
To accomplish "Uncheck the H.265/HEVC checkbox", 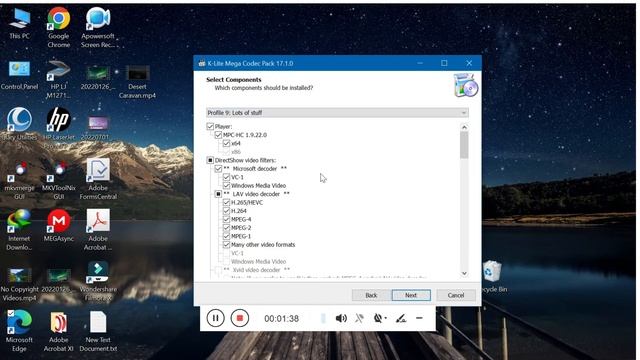I will click(226, 202).
